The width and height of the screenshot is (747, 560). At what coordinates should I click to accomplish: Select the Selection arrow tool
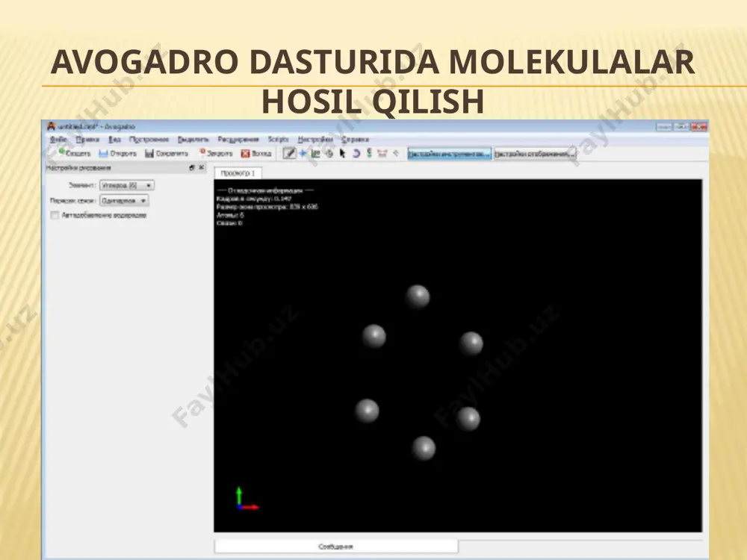click(x=342, y=153)
